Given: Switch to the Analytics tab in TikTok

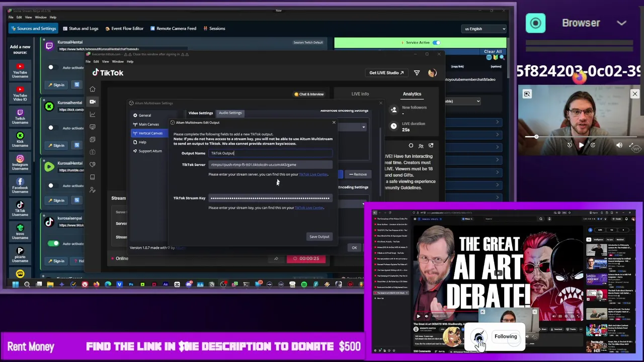Looking at the screenshot, I should tap(412, 94).
